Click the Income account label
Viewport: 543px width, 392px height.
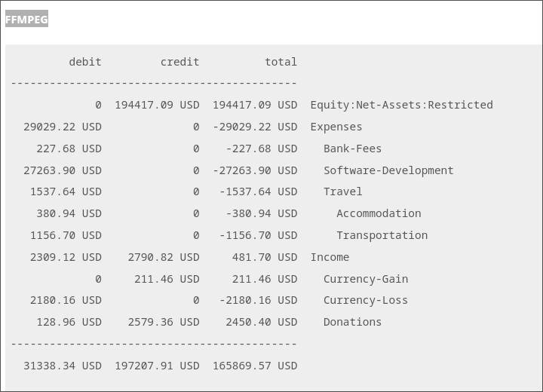[x=330, y=257]
